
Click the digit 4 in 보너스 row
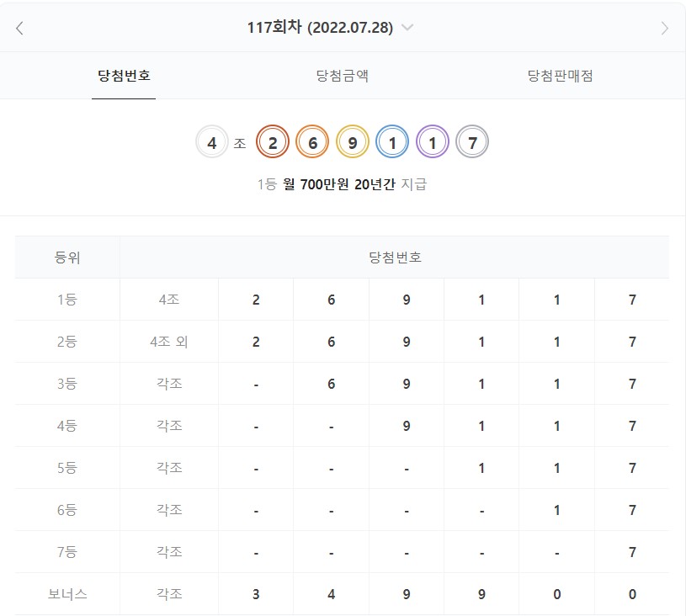click(331, 594)
